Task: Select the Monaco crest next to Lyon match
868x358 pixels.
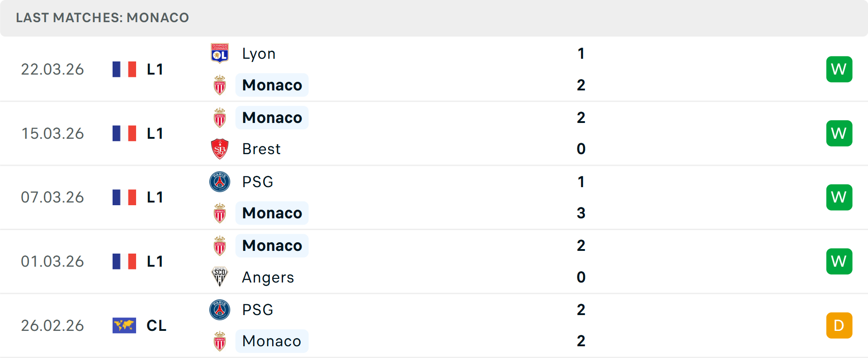Action: (220, 85)
